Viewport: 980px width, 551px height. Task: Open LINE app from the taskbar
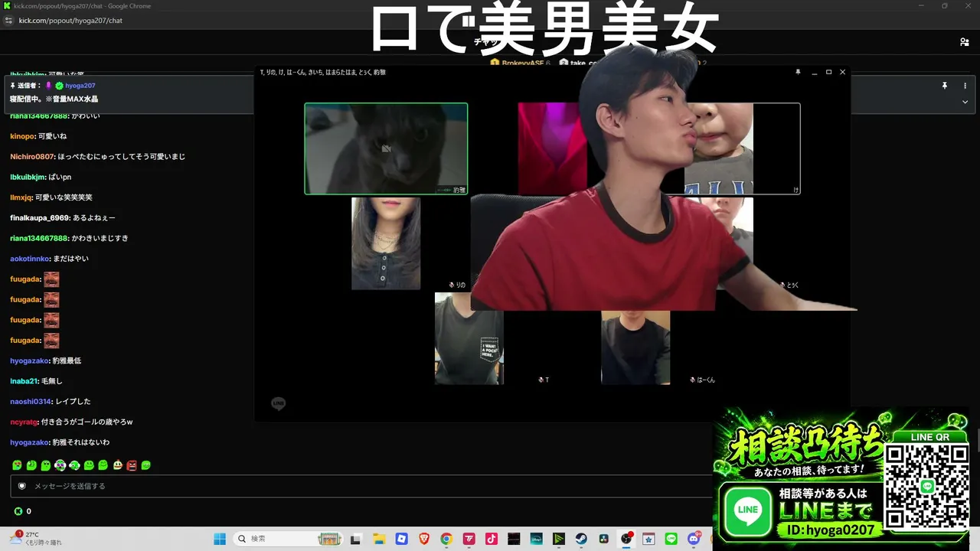(671, 539)
